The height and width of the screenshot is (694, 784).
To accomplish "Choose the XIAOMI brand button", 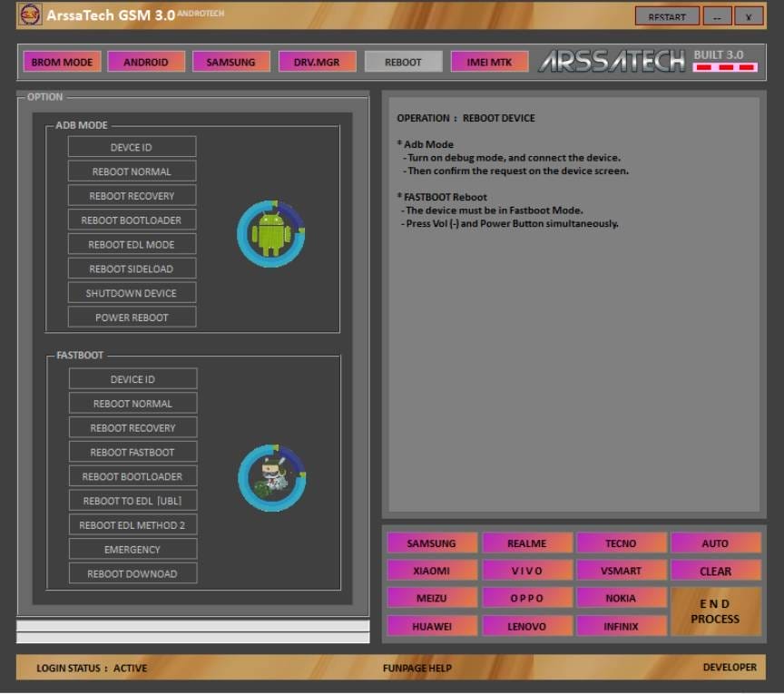I will point(431,572).
